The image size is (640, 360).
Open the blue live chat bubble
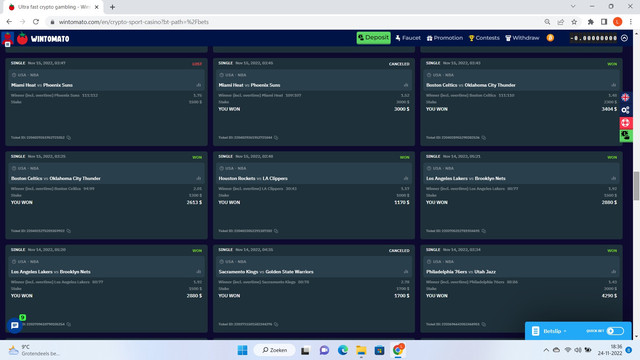pos(15,325)
